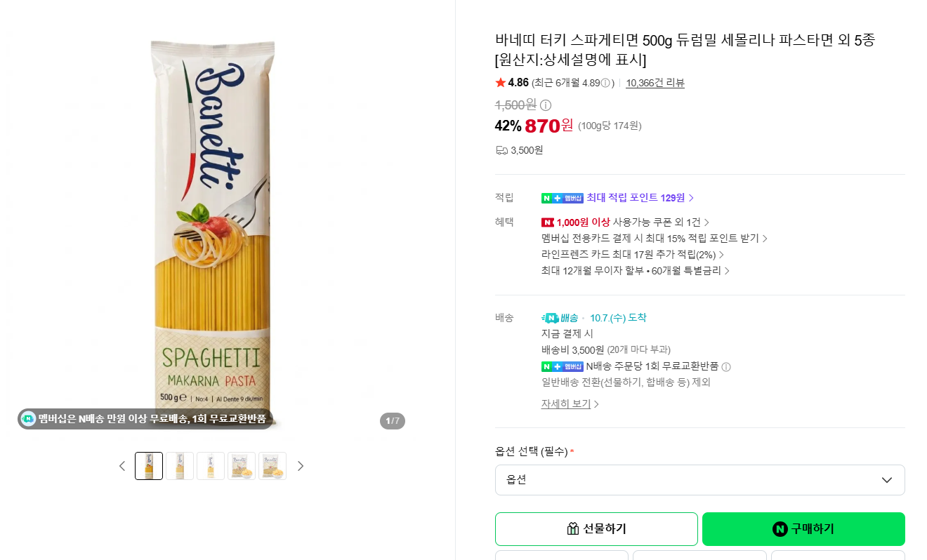Click the 멤버십 무료배송 banner on the image
The image size is (927, 560).
(145, 419)
